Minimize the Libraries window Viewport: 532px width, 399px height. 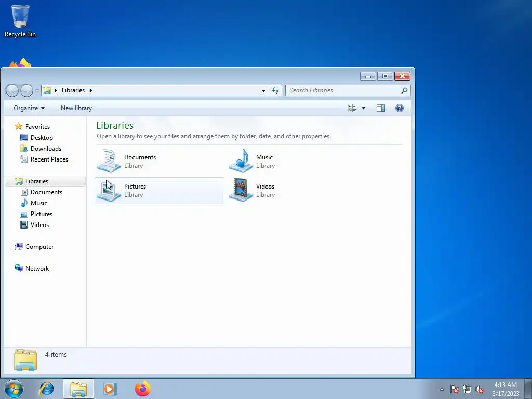pos(368,76)
